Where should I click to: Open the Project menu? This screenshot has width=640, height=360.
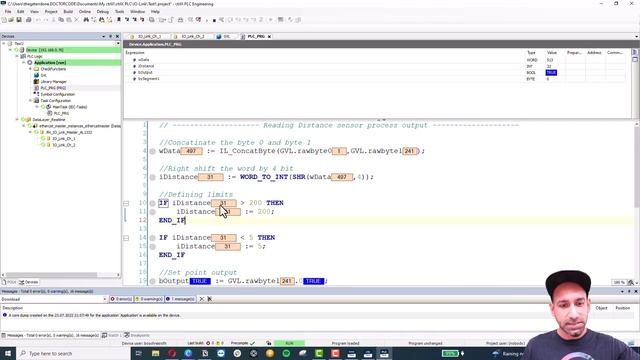pyautogui.click(x=51, y=12)
